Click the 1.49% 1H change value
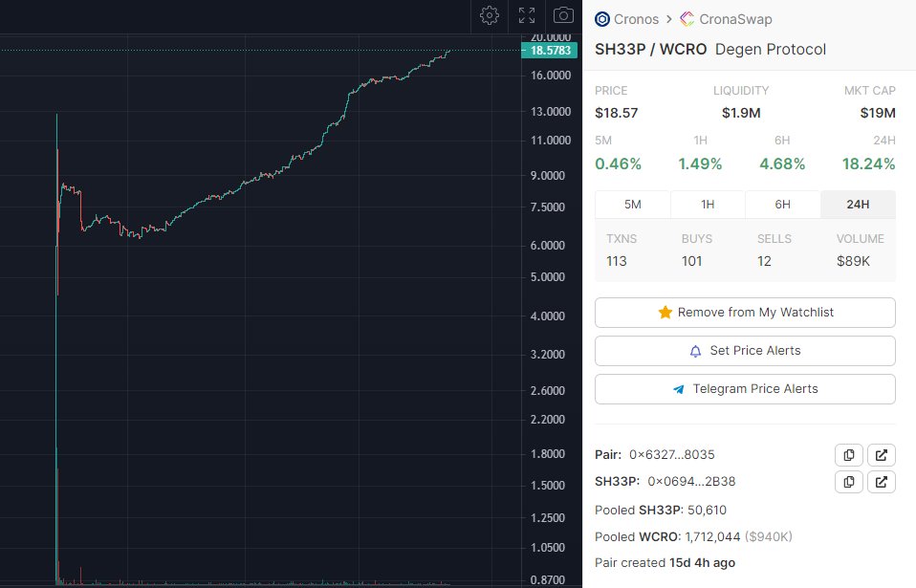The height and width of the screenshot is (588, 916). tap(700, 164)
